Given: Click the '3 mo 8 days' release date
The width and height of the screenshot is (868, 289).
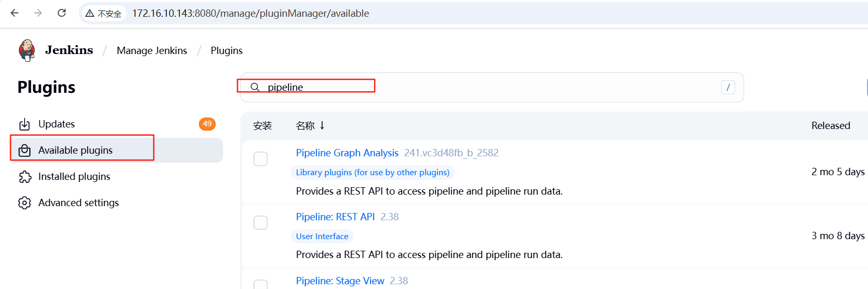Looking at the screenshot, I should 838,236.
